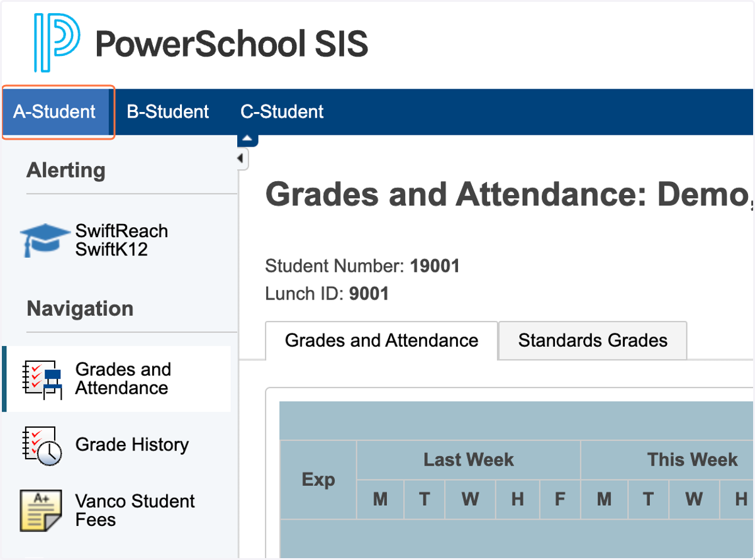Click the PowerSchool SIS title text
The width and height of the screenshot is (755, 560).
[232, 44]
